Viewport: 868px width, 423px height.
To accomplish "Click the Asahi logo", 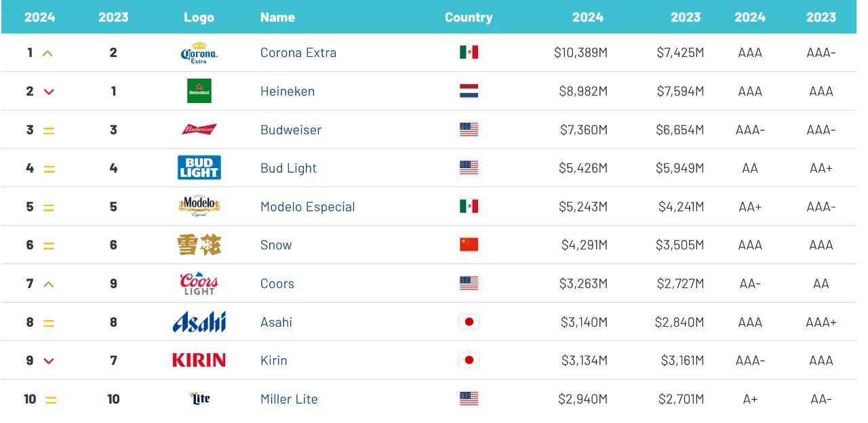I will (199, 322).
